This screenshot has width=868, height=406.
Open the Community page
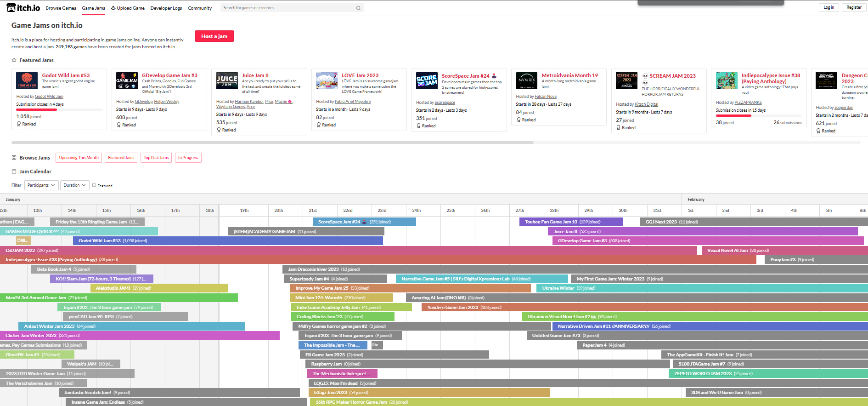pyautogui.click(x=200, y=8)
